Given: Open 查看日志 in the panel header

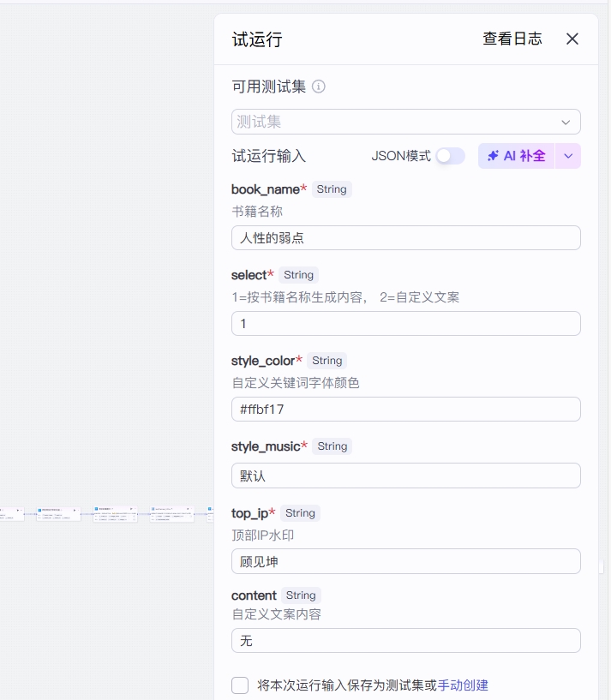Looking at the screenshot, I should [512, 39].
